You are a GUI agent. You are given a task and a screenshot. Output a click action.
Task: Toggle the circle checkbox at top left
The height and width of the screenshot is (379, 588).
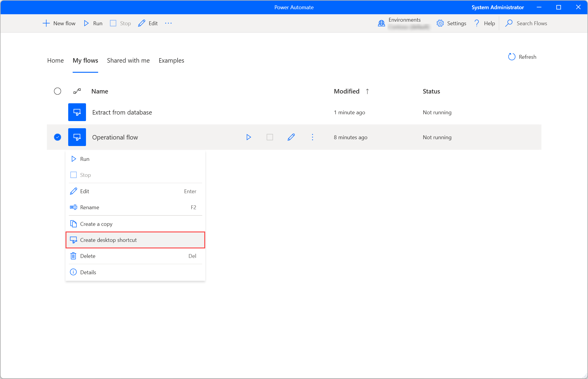(x=58, y=91)
